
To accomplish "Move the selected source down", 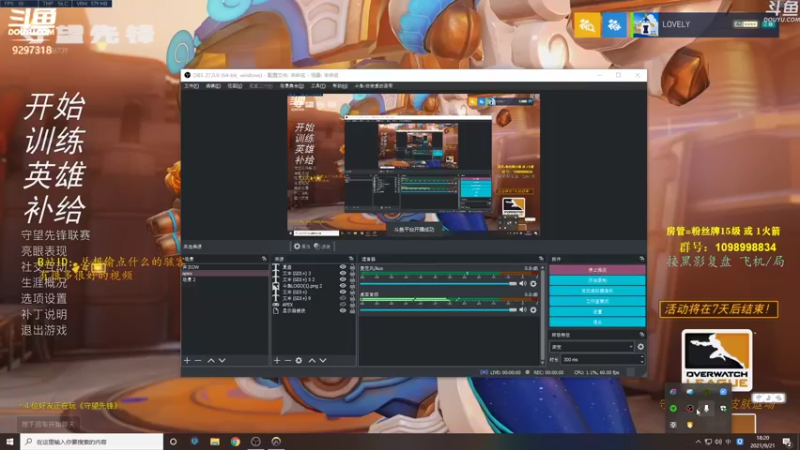I will pyautogui.click(x=323, y=361).
